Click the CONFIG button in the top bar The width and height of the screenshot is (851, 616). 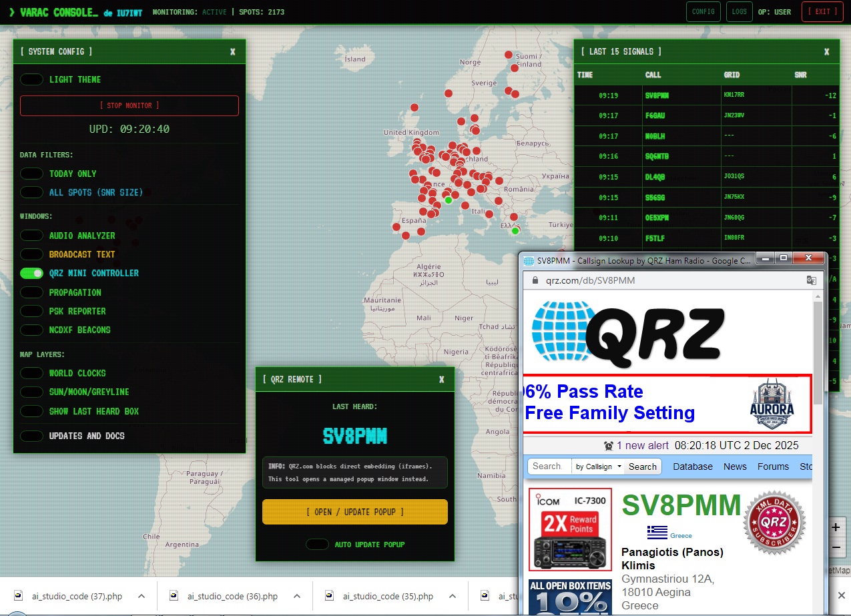tap(703, 12)
